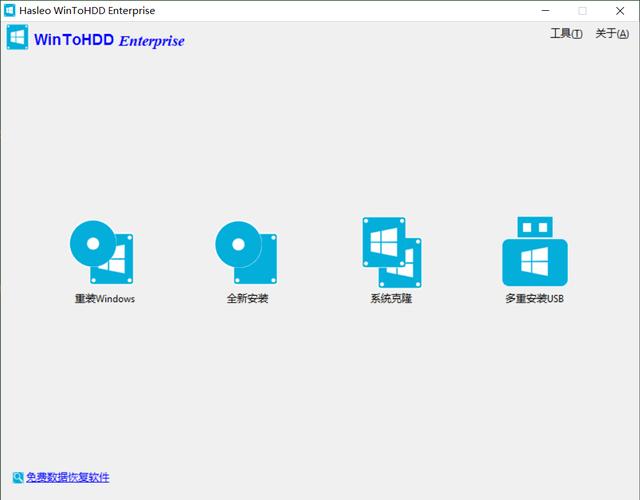Click the WinToHDD Enterprise heading text

(109, 40)
